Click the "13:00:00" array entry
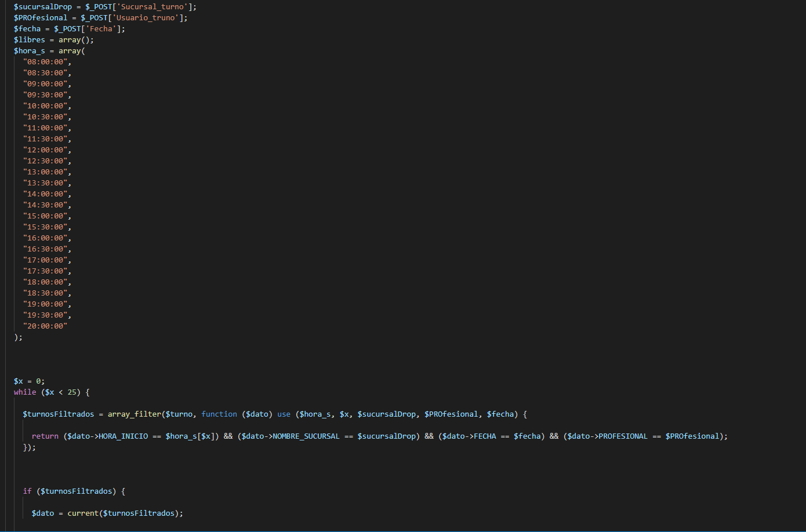The width and height of the screenshot is (806, 532). 45,172
